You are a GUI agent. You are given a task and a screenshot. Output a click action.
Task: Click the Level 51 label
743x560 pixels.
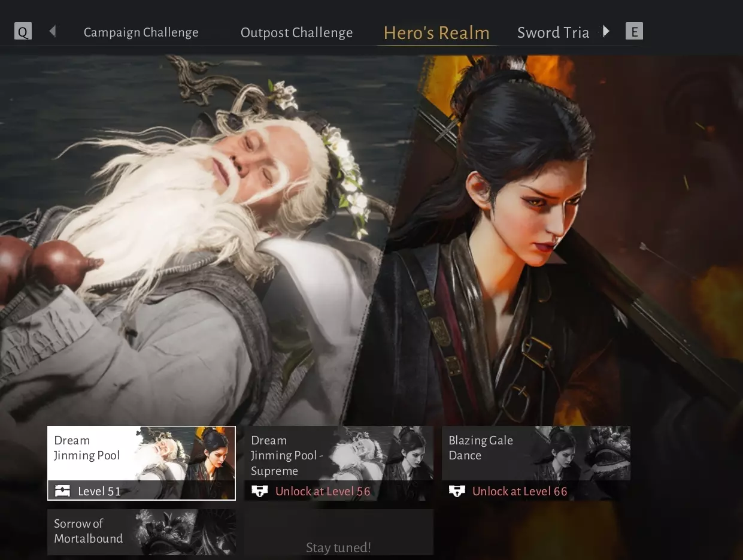click(99, 492)
